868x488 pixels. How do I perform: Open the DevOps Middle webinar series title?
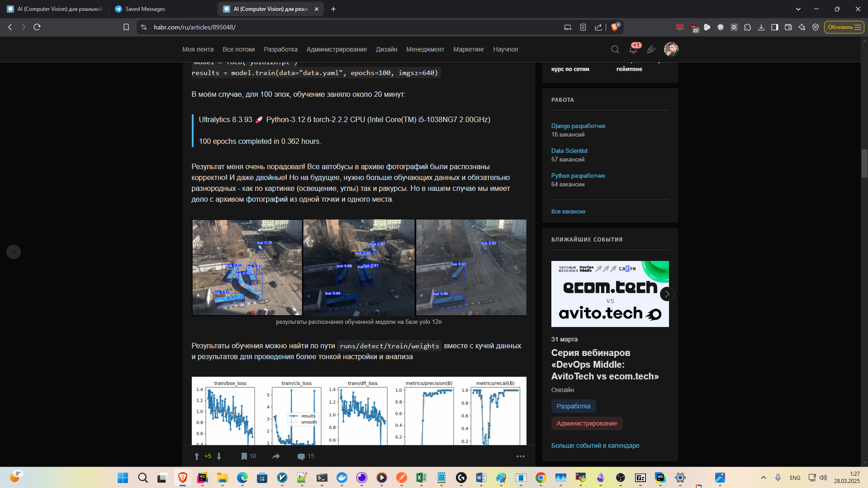point(605,365)
